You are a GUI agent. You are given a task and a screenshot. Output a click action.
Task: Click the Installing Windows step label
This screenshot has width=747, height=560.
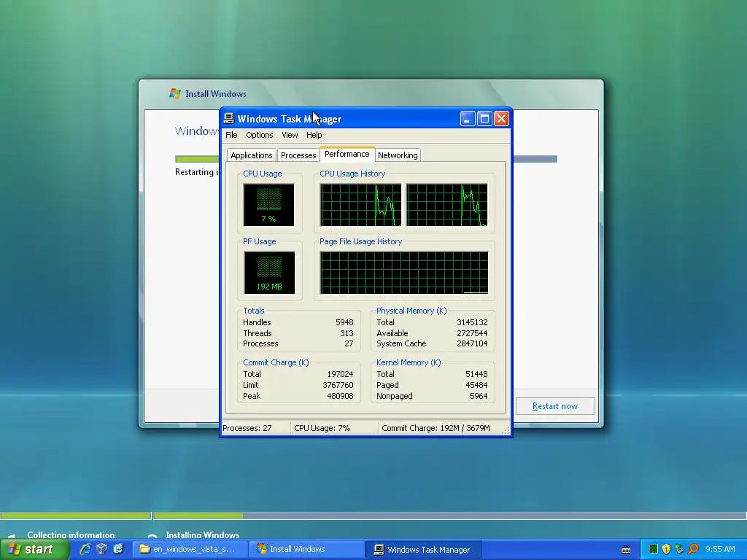[x=203, y=534]
